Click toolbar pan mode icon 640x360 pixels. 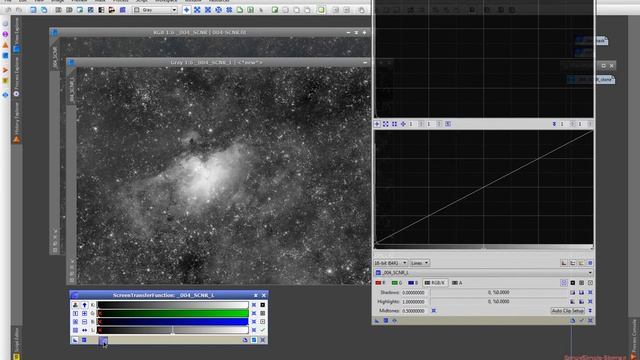tap(218, 9)
